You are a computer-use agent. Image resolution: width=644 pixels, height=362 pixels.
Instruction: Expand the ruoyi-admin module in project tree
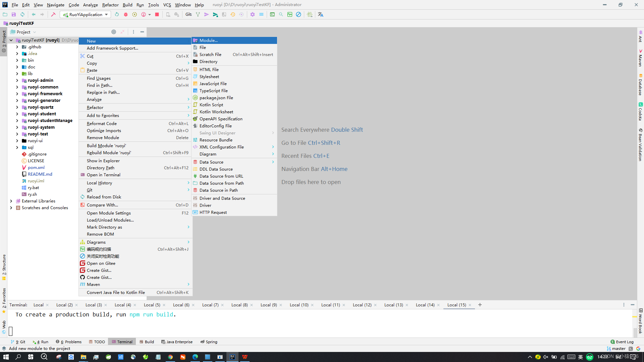click(x=17, y=80)
